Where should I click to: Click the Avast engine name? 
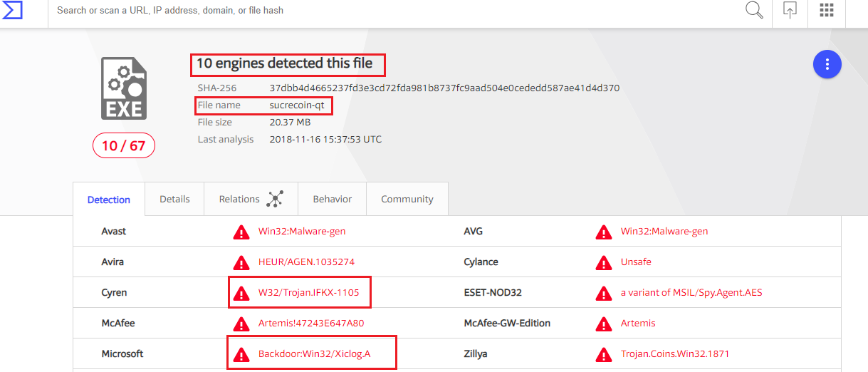pos(114,232)
